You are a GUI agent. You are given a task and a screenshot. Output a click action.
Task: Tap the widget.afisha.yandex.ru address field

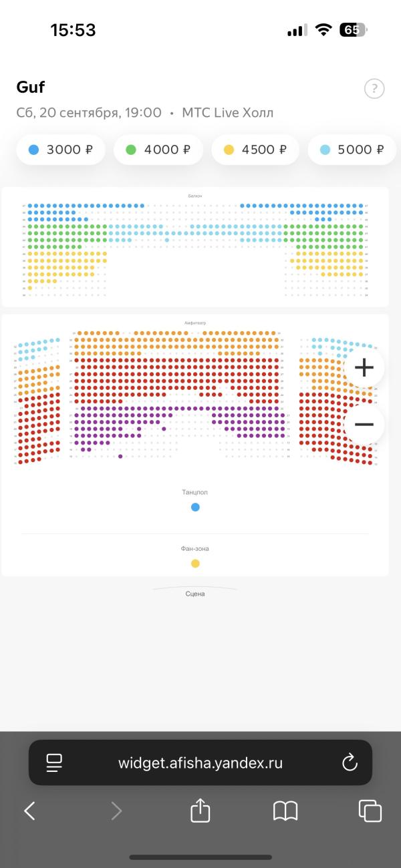(x=200, y=763)
